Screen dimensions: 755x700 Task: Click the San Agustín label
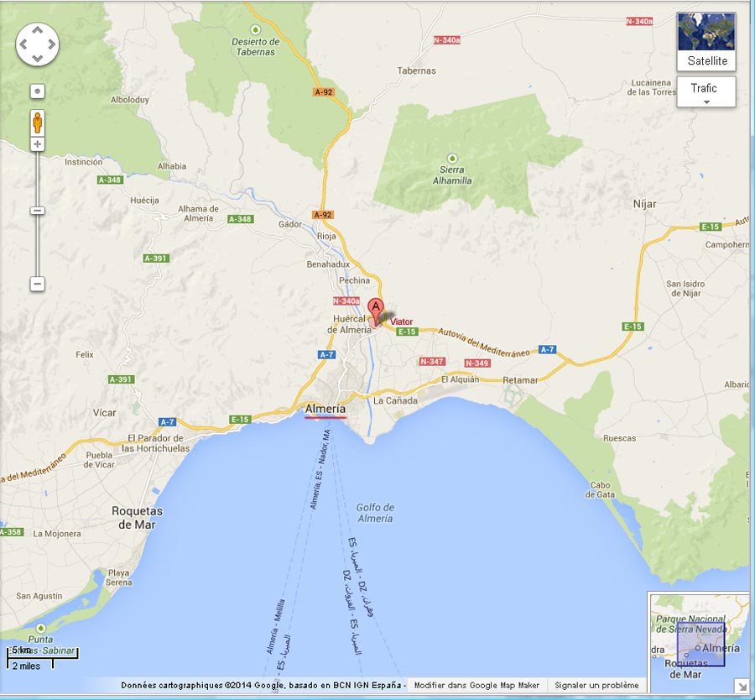(39, 596)
